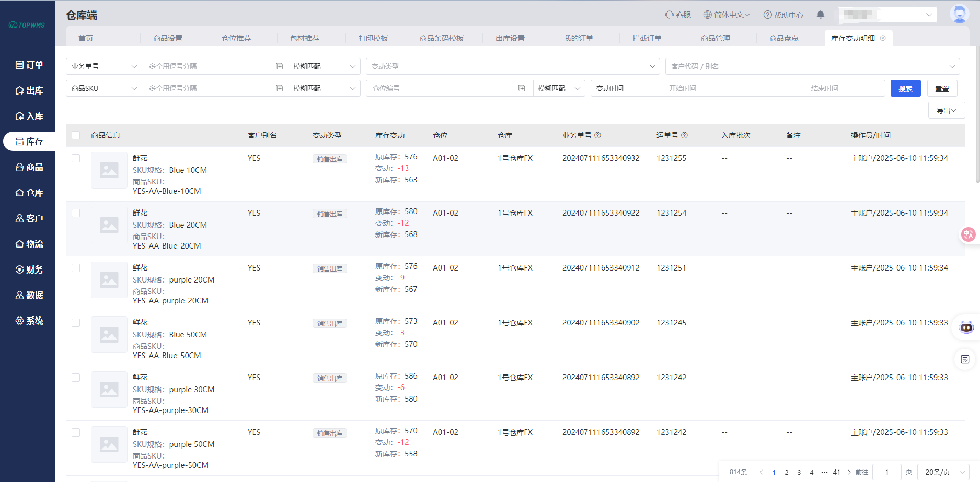Open the 物流 sidebar menu
Screen dimensions: 980x482
[29, 244]
